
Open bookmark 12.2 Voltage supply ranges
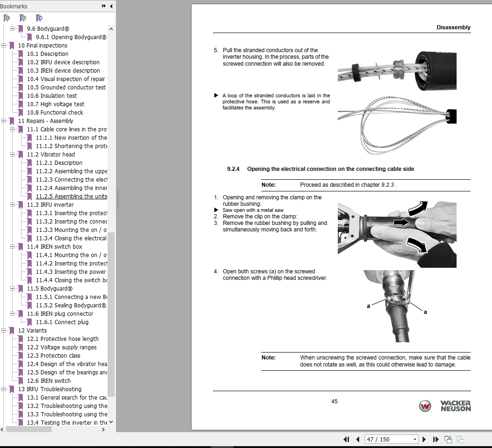[x=61, y=347]
